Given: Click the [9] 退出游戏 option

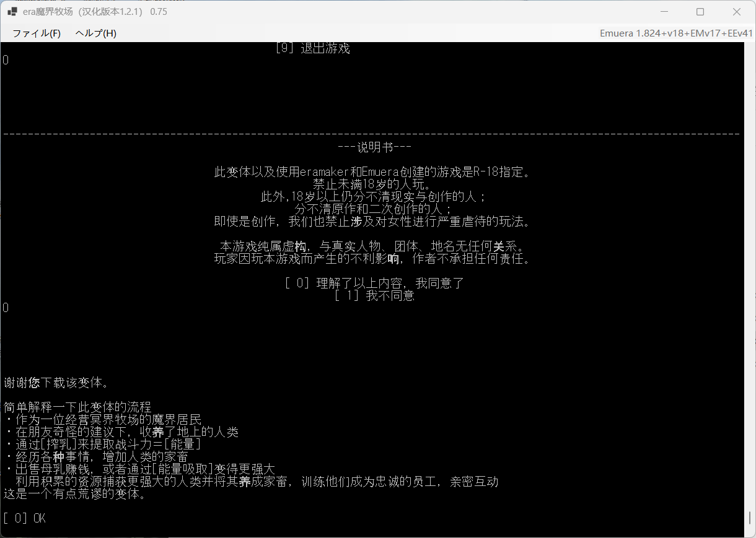Looking at the screenshot, I should pyautogui.click(x=312, y=48).
